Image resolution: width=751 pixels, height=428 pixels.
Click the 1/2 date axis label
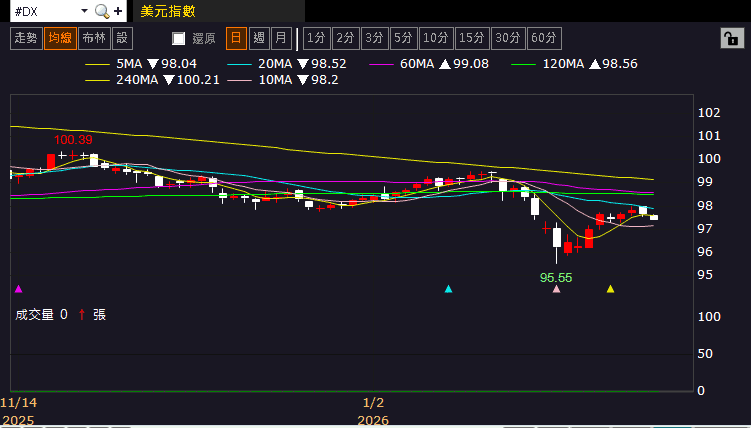coord(373,403)
